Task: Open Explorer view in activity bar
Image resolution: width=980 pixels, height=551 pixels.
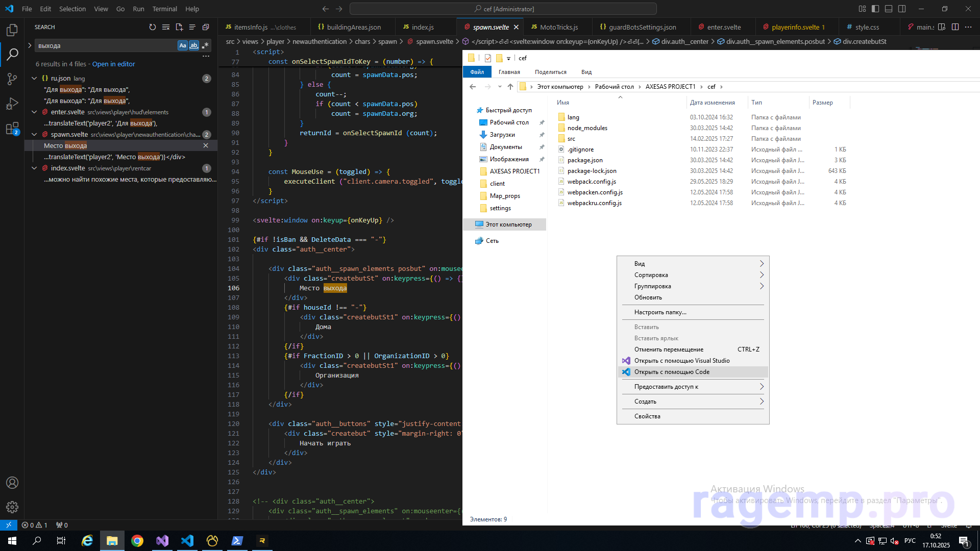Action: [x=12, y=30]
